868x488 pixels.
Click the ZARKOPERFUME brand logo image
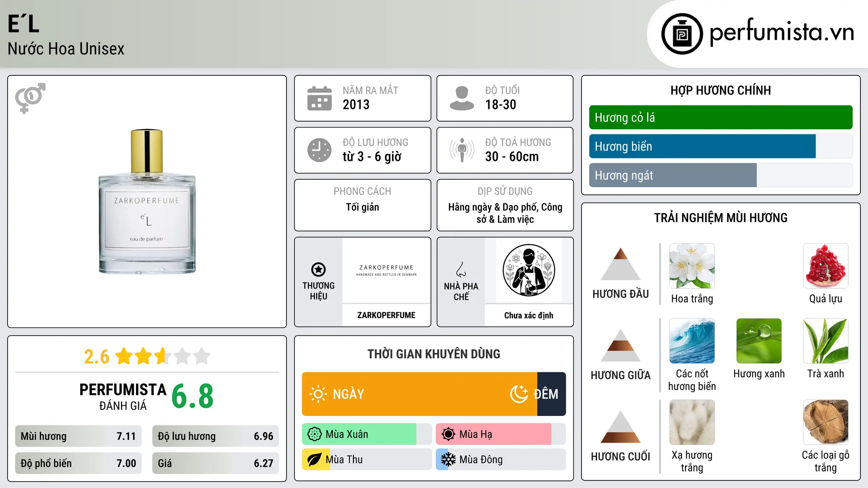pos(386,271)
